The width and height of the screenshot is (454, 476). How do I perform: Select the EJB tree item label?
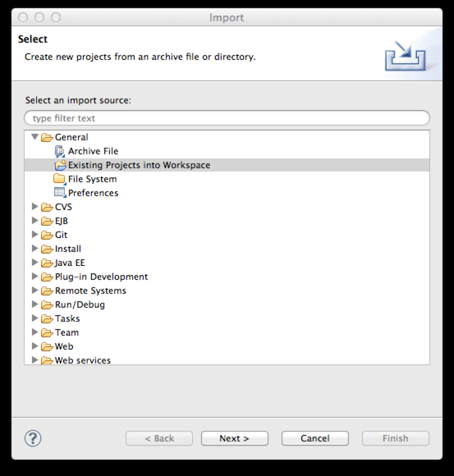62,221
